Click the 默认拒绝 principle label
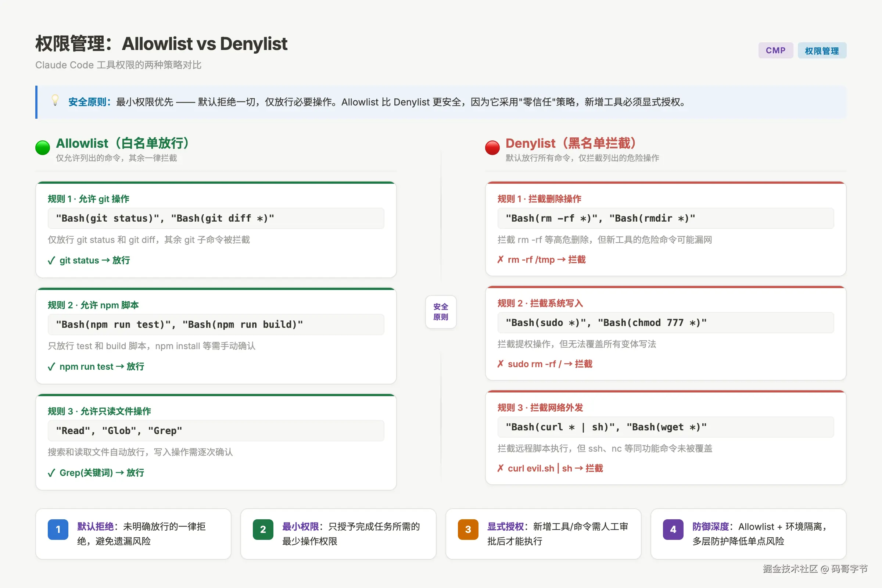882x588 pixels. point(95,527)
